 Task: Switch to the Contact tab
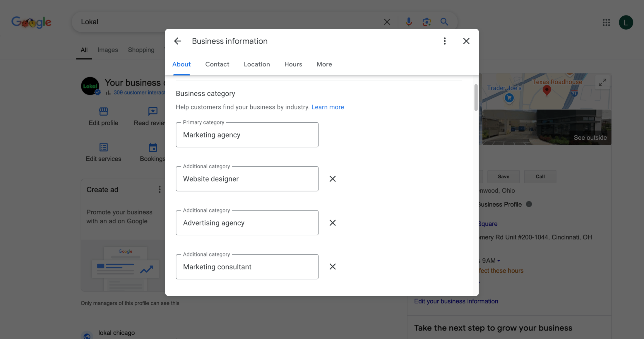tap(217, 64)
